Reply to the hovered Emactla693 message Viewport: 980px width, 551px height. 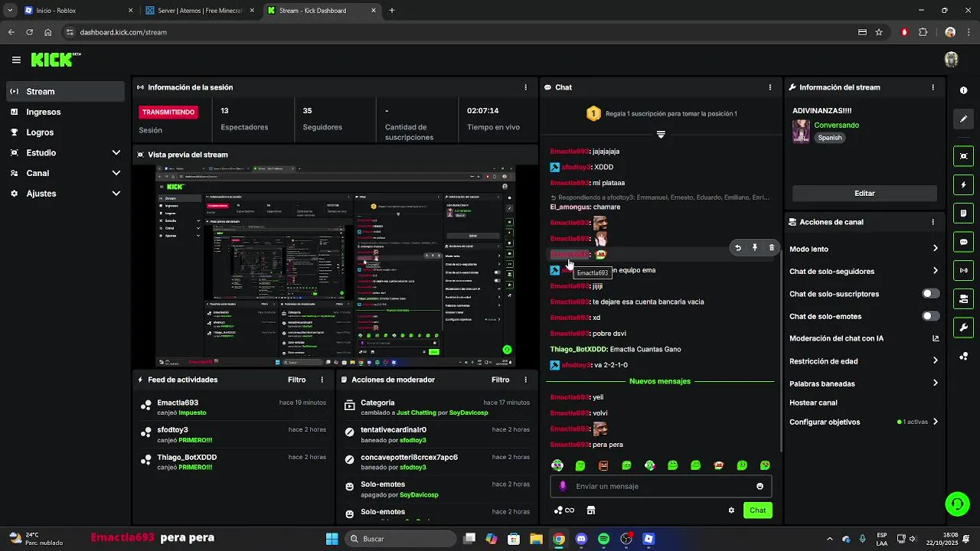click(x=737, y=248)
